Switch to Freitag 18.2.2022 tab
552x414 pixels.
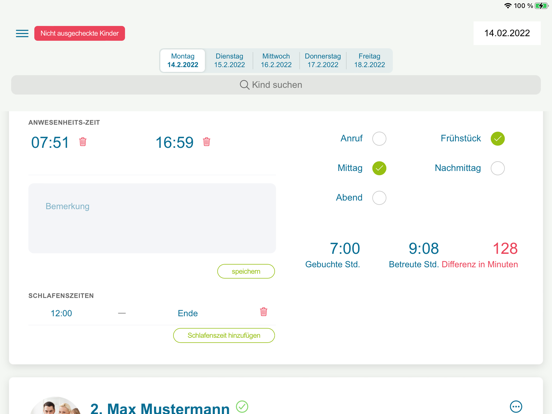click(369, 61)
